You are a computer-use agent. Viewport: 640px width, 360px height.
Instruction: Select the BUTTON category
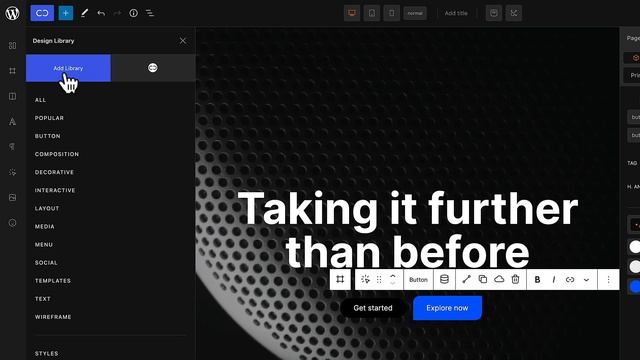point(47,136)
